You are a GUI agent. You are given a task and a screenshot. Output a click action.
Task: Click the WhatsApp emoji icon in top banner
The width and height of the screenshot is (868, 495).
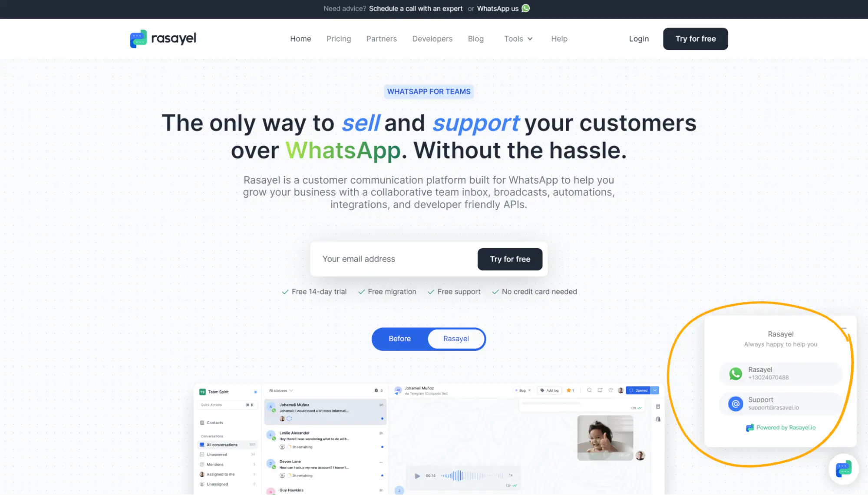coord(526,8)
